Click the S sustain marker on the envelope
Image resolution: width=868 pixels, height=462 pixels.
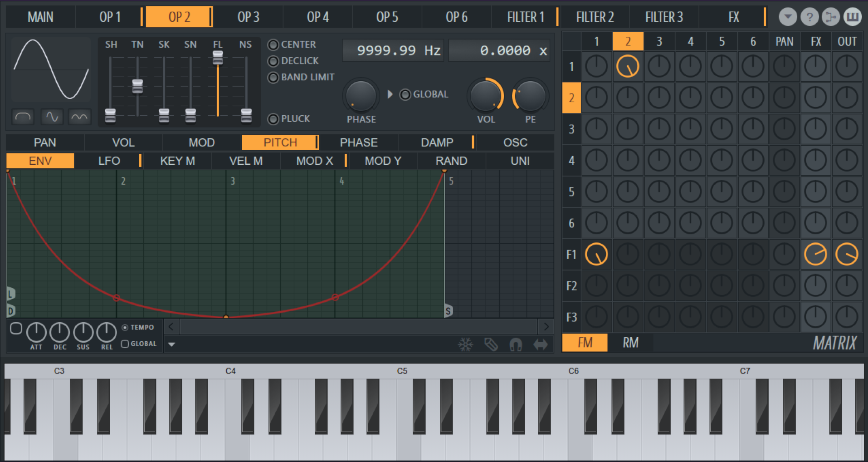(448, 311)
